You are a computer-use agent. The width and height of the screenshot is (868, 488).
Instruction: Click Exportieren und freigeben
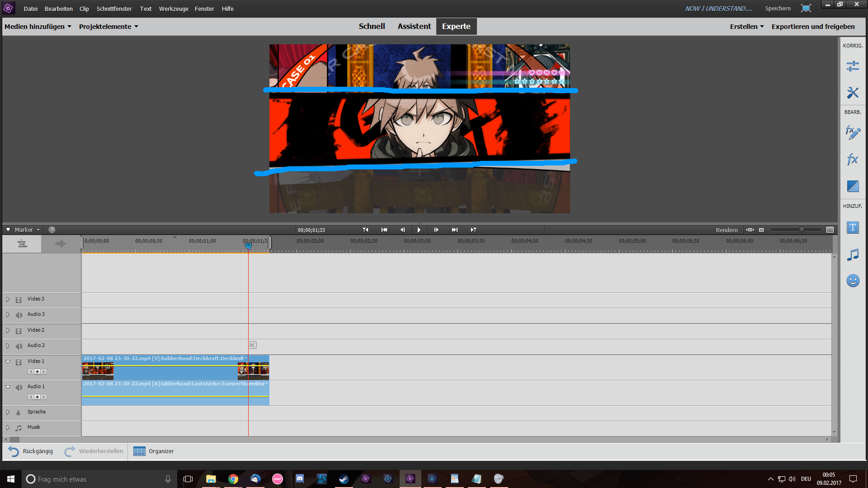click(x=813, y=27)
